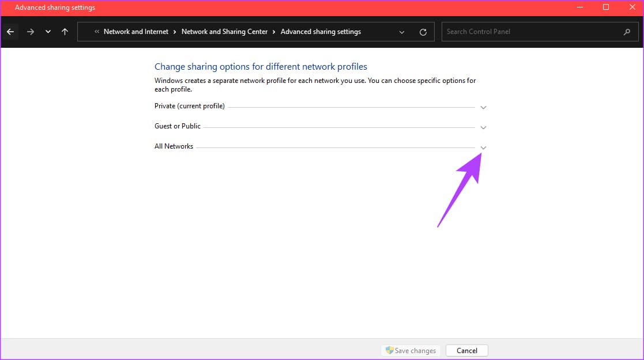Open Network and Internet breadcrumb

[136, 32]
